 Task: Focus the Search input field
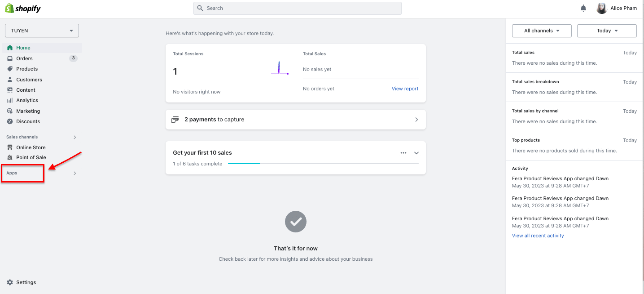[x=298, y=8]
